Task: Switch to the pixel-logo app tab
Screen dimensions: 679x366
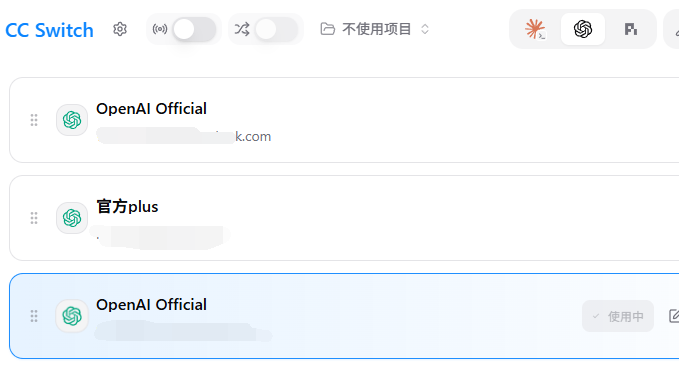Action: (630, 29)
